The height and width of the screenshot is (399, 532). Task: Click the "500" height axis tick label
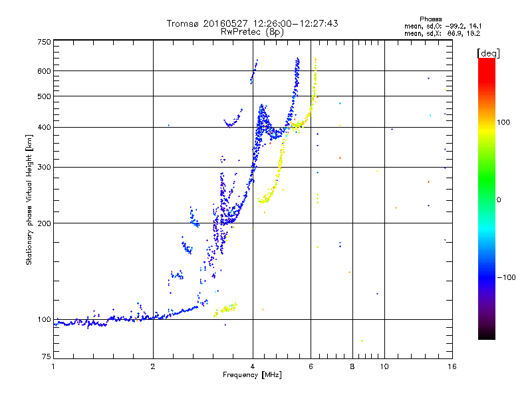pos(44,96)
